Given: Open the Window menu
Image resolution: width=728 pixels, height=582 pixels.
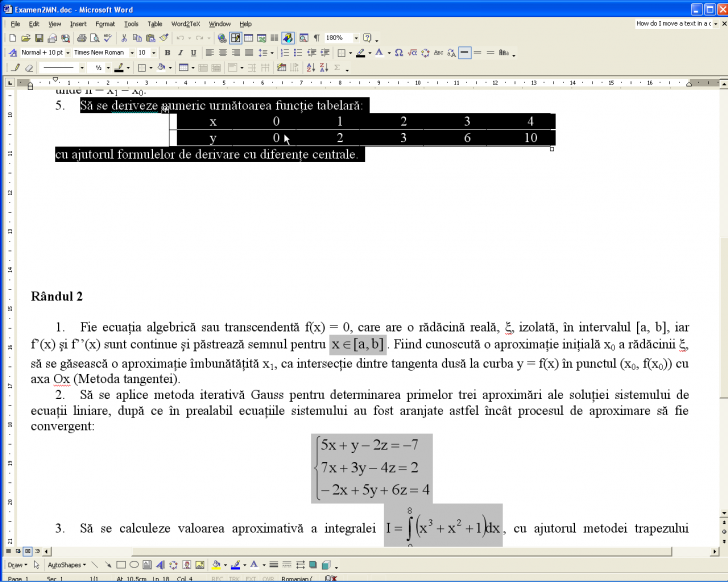Looking at the screenshot, I should [220, 24].
